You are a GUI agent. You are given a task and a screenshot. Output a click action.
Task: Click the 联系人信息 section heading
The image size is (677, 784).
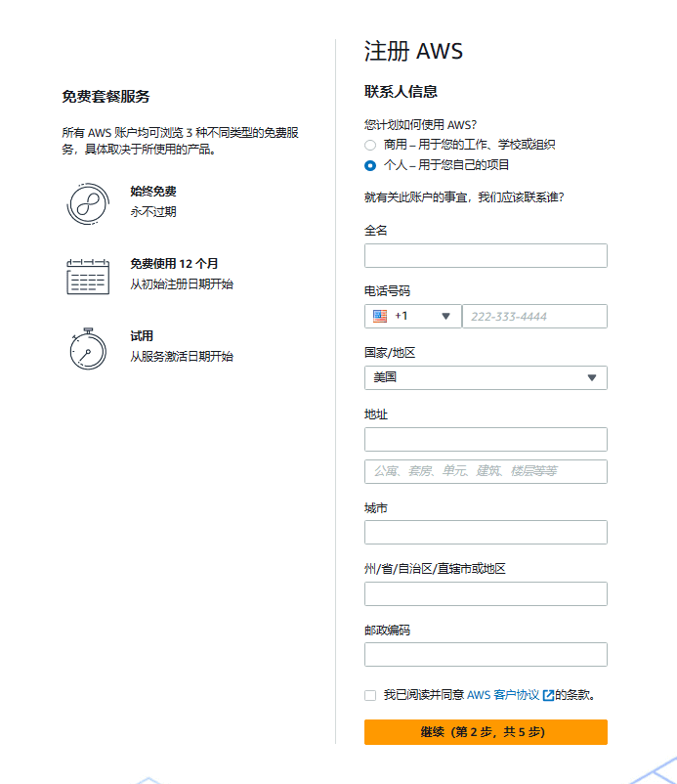[x=401, y=92]
